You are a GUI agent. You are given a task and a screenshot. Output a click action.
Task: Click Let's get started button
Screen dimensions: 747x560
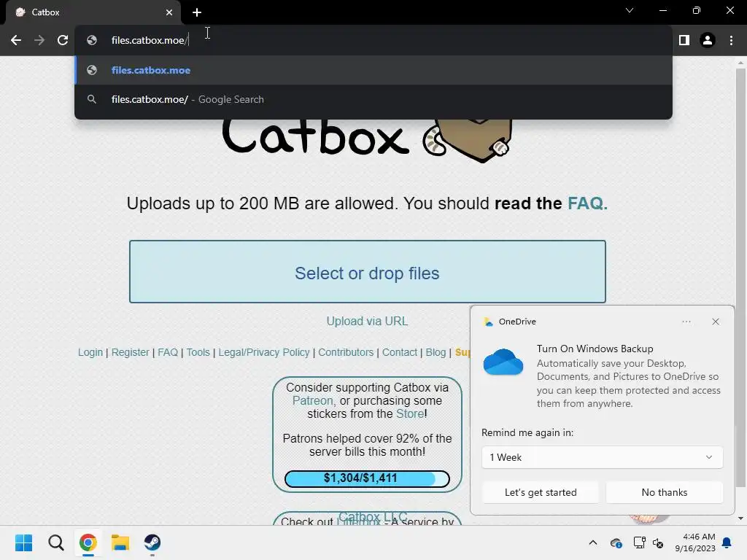pos(541,492)
